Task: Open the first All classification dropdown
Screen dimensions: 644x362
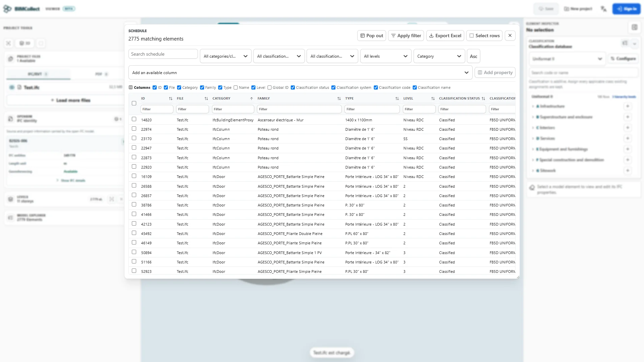Action: [x=279, y=56]
